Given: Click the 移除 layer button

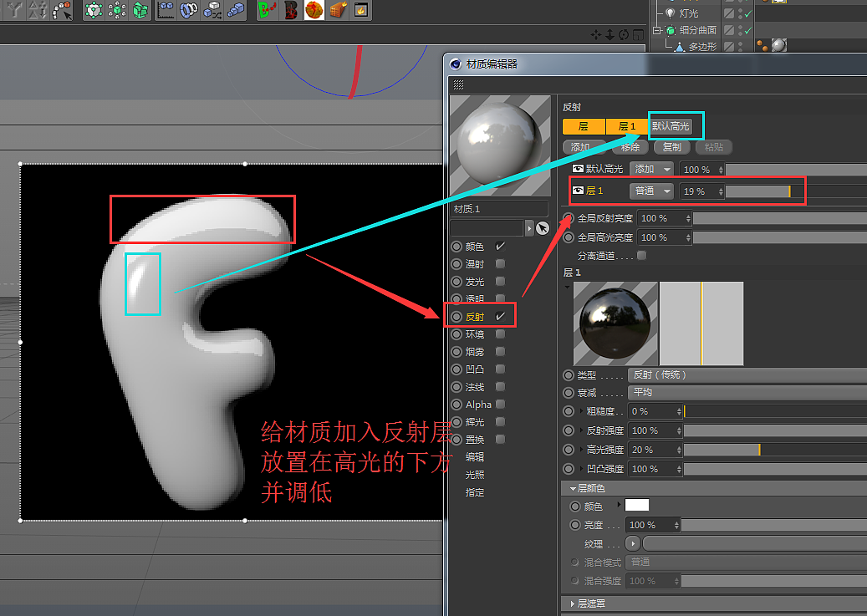Looking at the screenshot, I should point(630,147).
